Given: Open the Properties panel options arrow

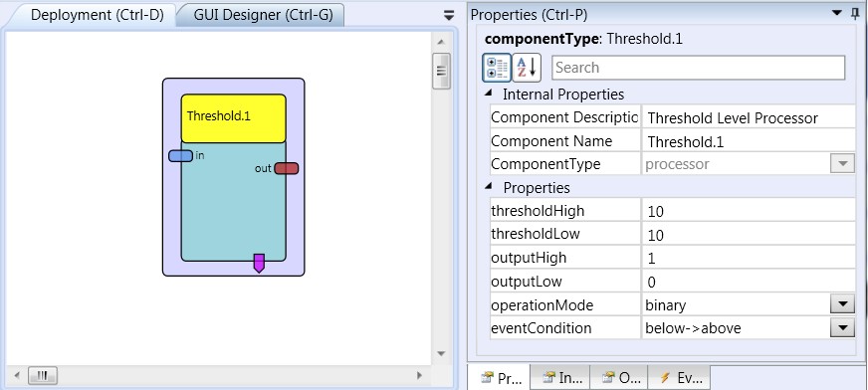Looking at the screenshot, I should tap(837, 13).
